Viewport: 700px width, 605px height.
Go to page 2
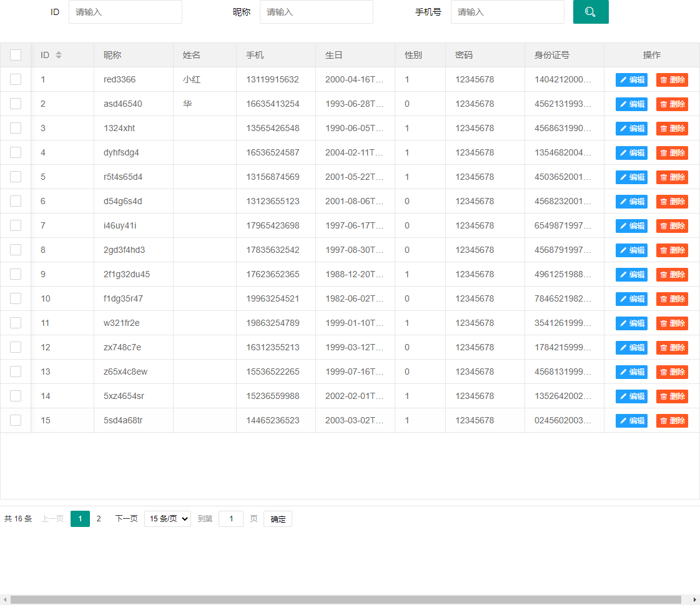coord(99,519)
